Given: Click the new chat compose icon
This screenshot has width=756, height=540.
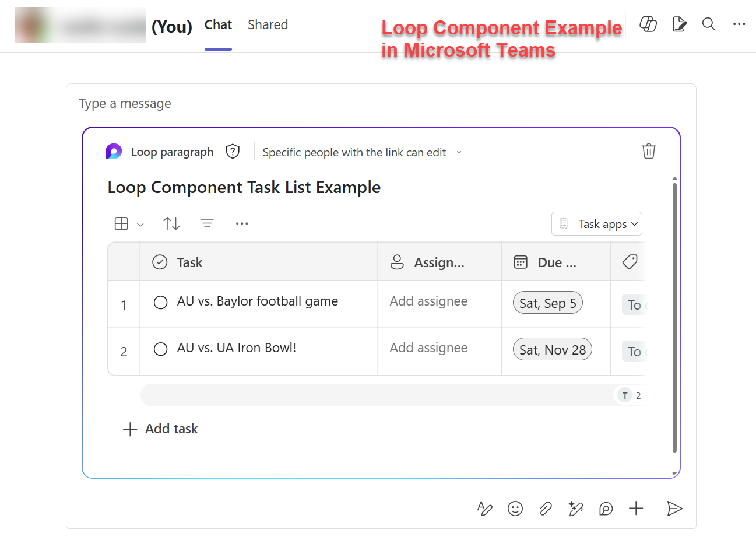Looking at the screenshot, I should click(x=679, y=24).
